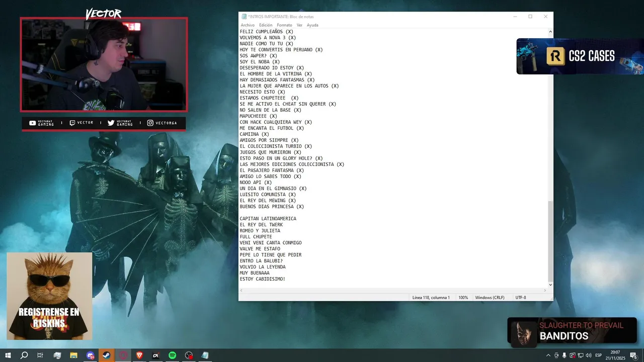This screenshot has width=644, height=362.
Task: Open the Archivo menu in Notepad
Action: point(248,25)
